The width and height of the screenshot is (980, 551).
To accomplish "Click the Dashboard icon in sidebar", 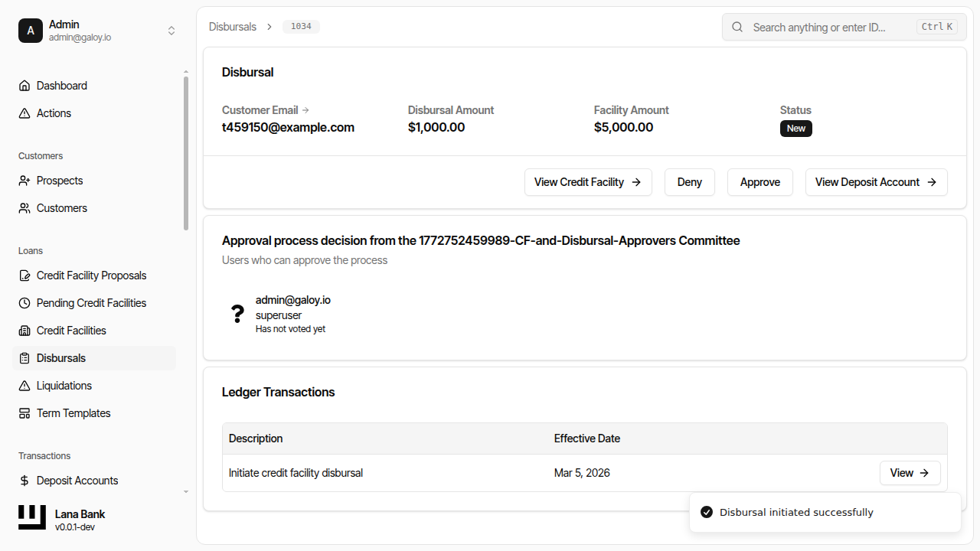I will pos(24,85).
